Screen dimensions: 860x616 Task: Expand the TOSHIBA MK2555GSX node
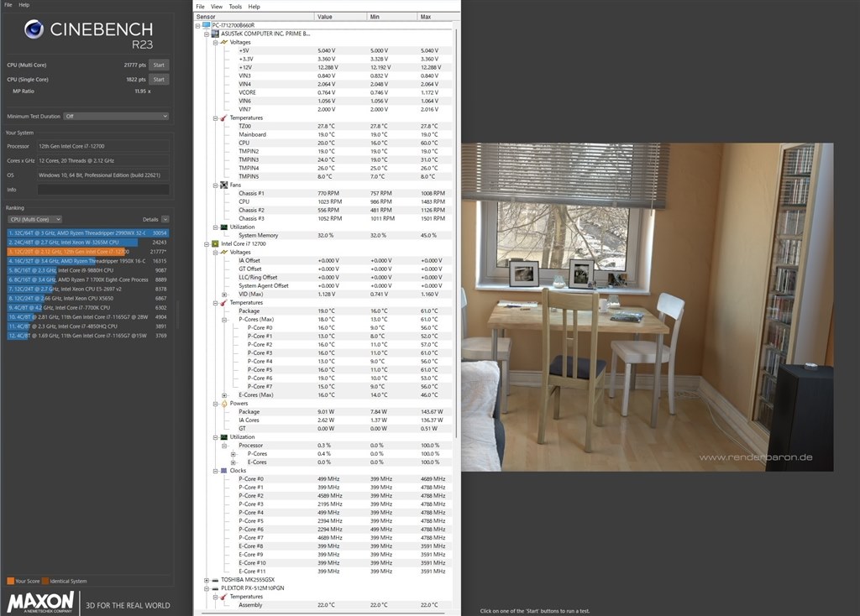[207, 580]
